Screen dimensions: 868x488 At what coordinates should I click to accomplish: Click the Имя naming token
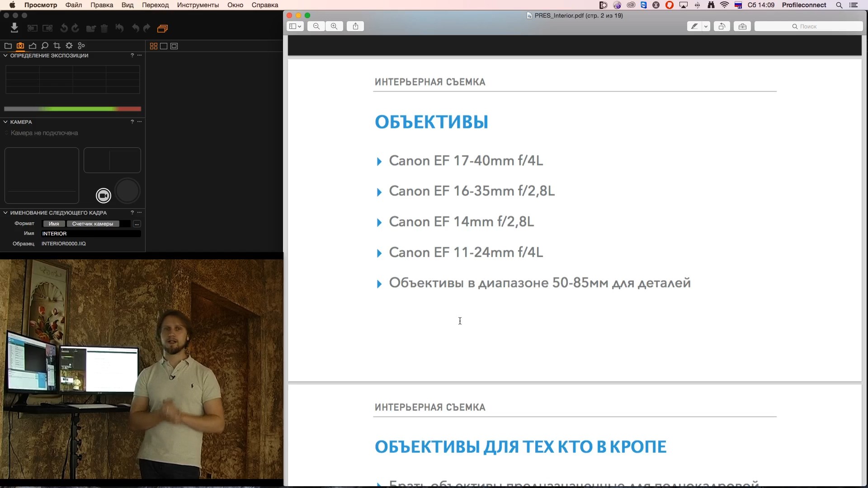click(x=54, y=224)
